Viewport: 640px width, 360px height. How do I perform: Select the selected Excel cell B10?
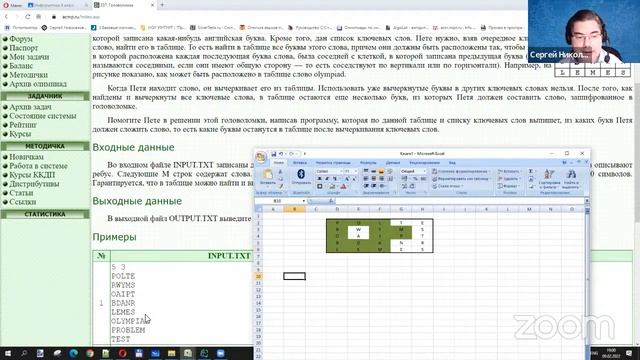[294, 276]
